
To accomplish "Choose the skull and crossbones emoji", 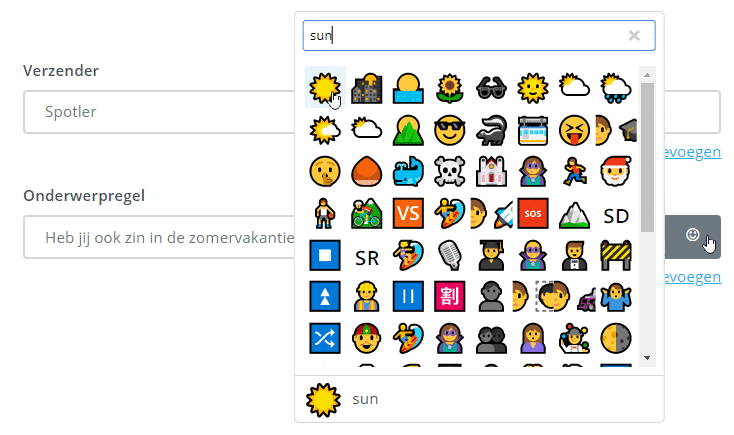I will click(x=450, y=171).
